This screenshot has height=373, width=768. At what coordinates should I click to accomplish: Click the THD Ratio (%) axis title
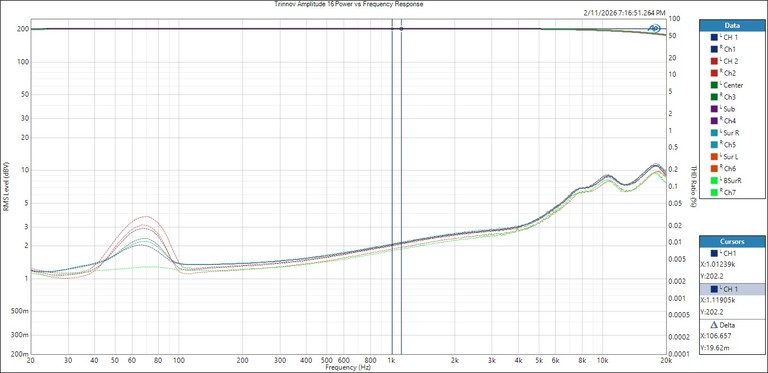(x=694, y=186)
